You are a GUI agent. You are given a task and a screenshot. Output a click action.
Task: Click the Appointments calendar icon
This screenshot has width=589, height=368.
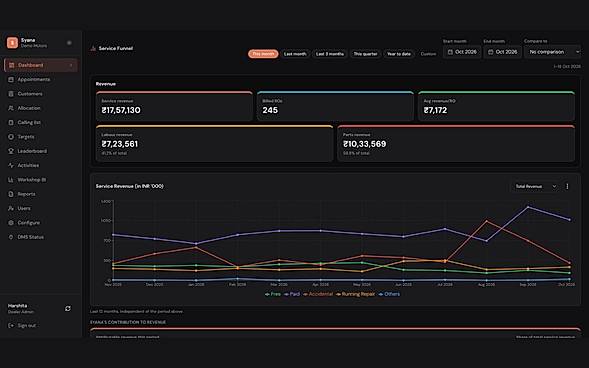pos(11,80)
